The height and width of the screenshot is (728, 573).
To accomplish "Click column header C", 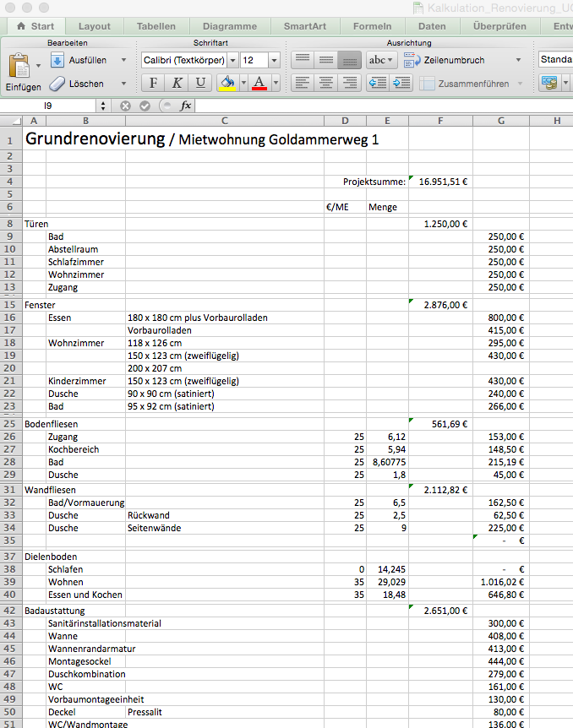I will [224, 121].
